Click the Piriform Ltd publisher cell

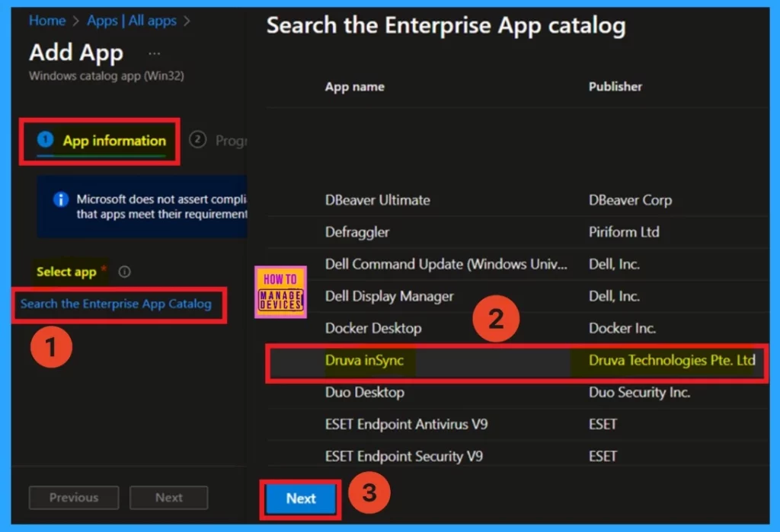pos(624,232)
